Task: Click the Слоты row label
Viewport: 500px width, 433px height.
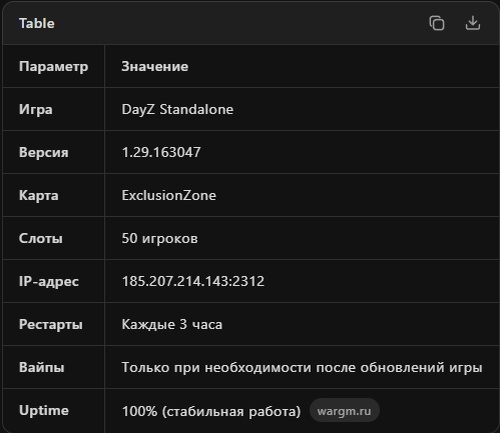Action: pyautogui.click(x=41, y=238)
